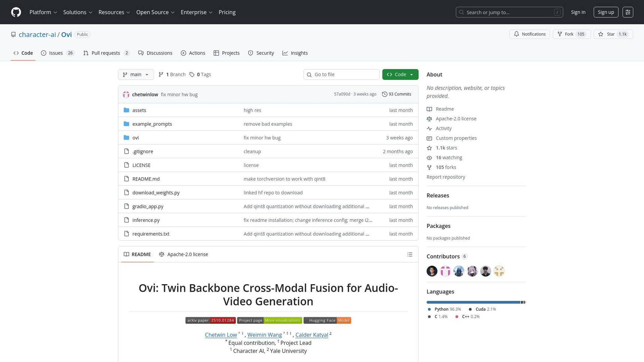Switch to the Security tab
Screen dimensions: 644x362
[261, 53]
